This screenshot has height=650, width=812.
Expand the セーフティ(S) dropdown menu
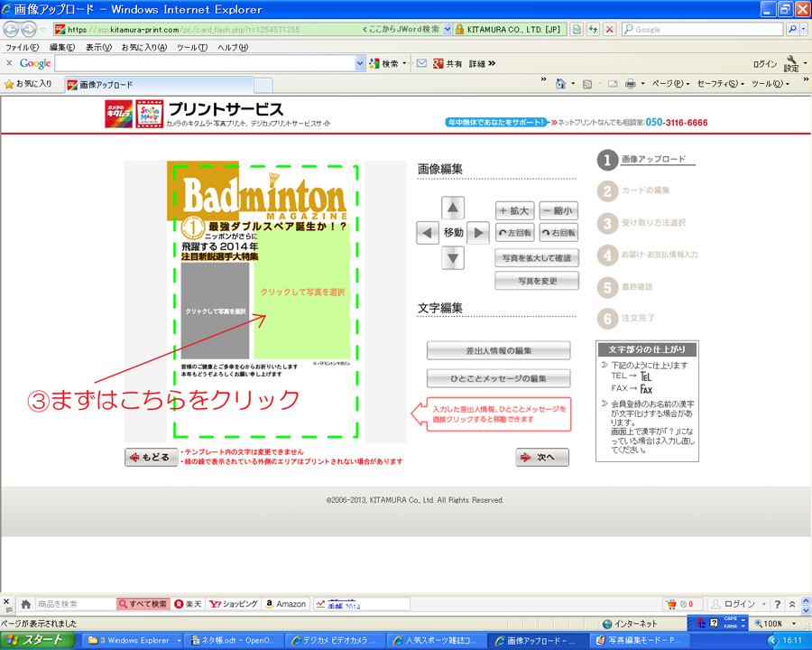pos(718,84)
